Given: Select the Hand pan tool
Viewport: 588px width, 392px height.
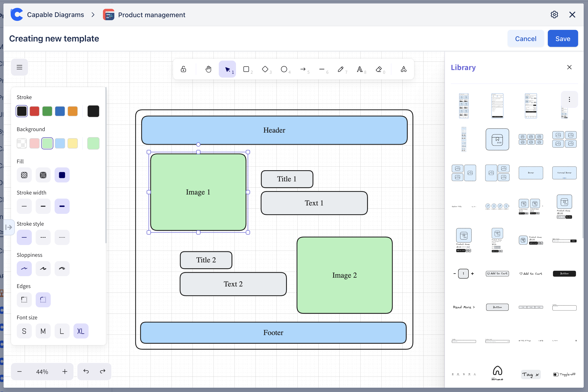Looking at the screenshot, I should click(208, 69).
